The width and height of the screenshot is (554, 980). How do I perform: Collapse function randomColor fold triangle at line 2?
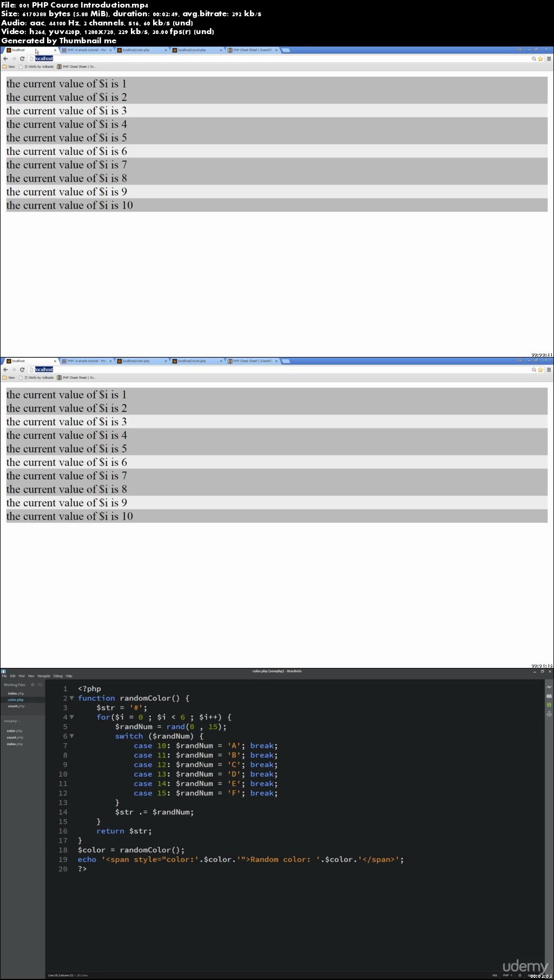pos(71,698)
